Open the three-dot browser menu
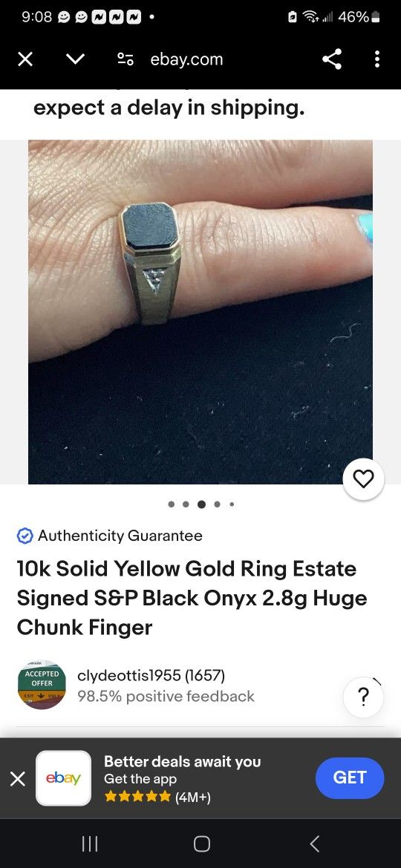This screenshot has width=401, height=868. click(x=377, y=59)
